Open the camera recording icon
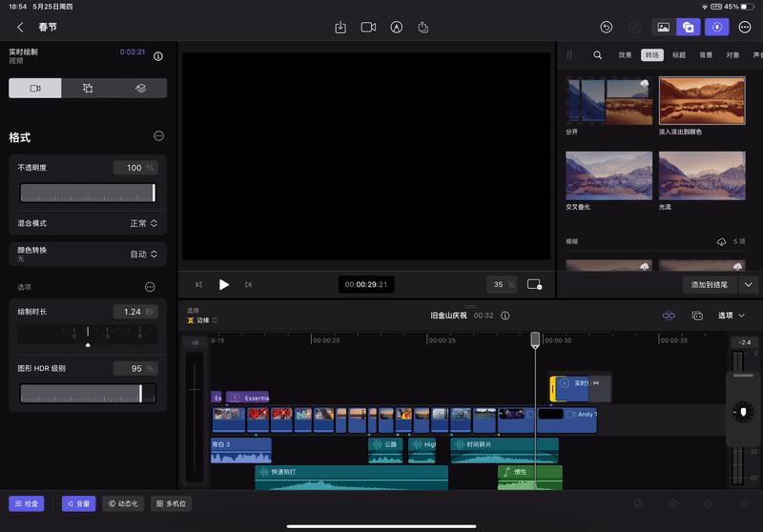 (x=368, y=28)
